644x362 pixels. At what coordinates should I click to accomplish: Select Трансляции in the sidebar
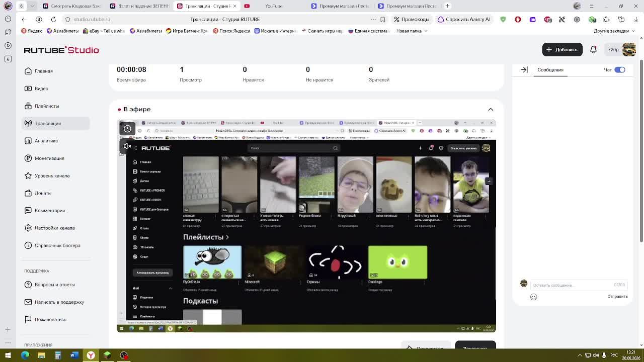[x=55, y=123]
